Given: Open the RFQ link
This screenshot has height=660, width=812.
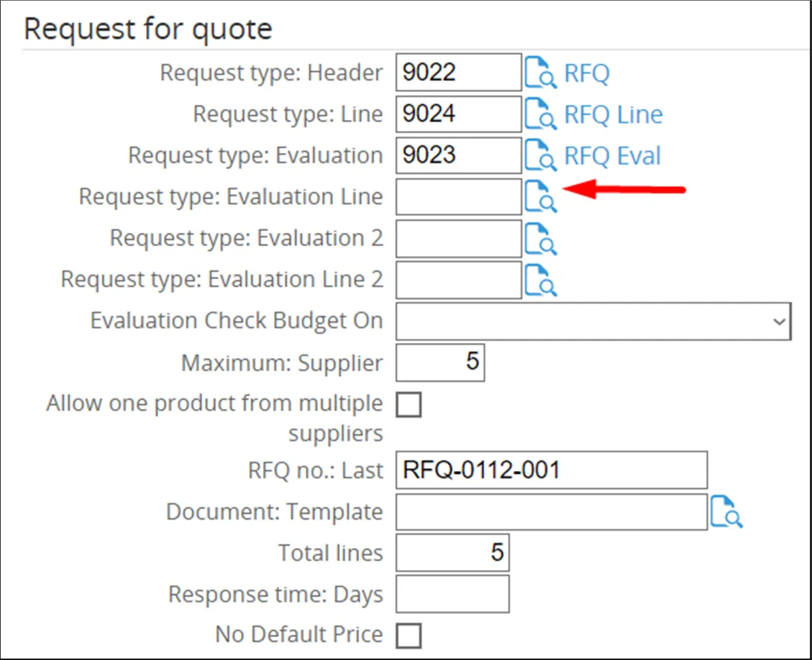Looking at the screenshot, I should coord(586,73).
